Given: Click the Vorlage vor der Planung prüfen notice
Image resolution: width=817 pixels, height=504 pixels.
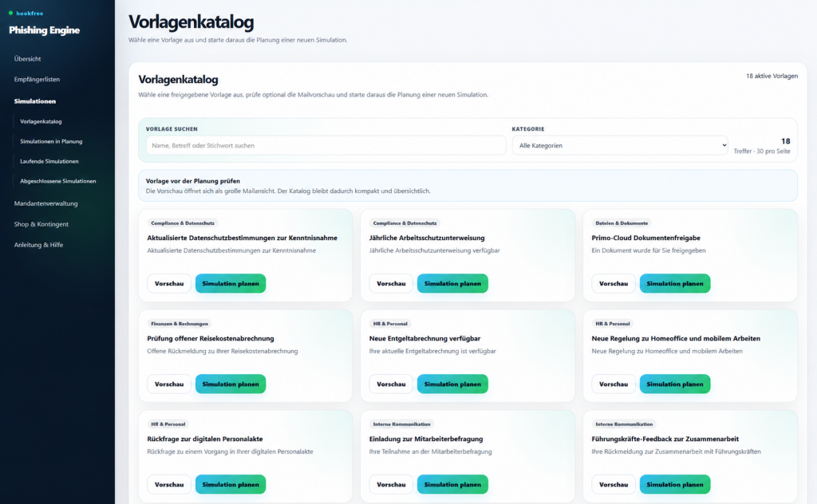Looking at the screenshot, I should coord(468,186).
